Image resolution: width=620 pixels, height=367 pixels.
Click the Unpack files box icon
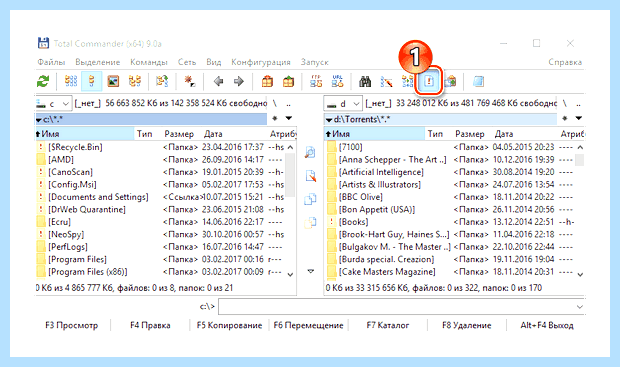point(288,81)
